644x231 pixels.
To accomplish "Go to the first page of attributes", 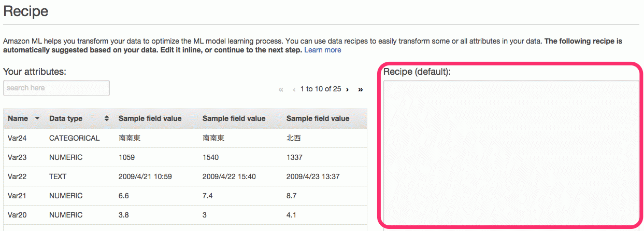I will coord(281,89).
